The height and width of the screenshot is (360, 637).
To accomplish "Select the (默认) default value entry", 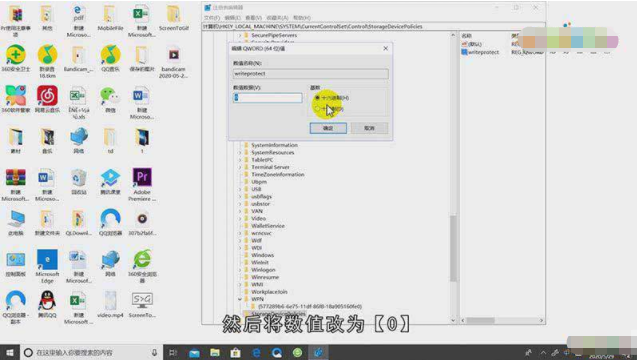I will 472,44.
